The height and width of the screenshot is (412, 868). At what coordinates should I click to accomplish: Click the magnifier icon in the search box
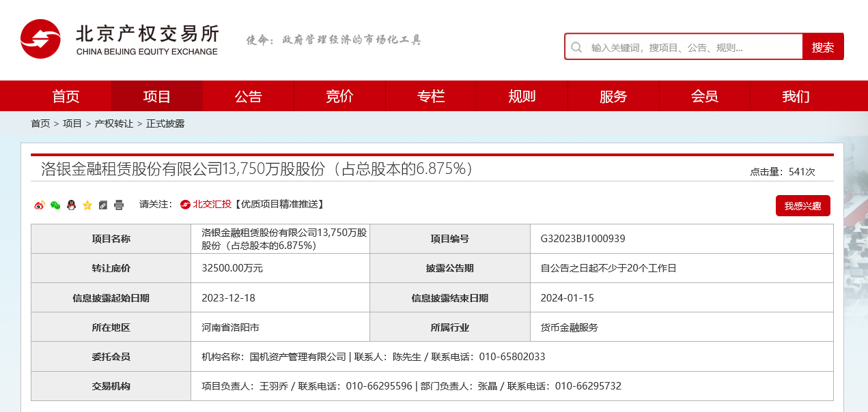tap(576, 47)
